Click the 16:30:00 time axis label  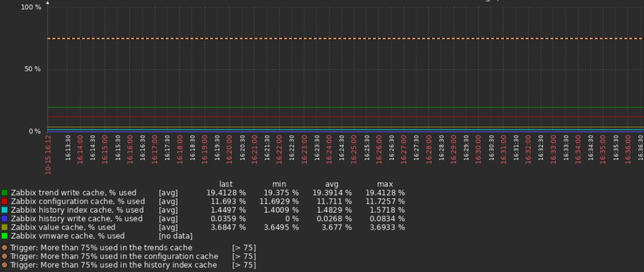(478, 149)
